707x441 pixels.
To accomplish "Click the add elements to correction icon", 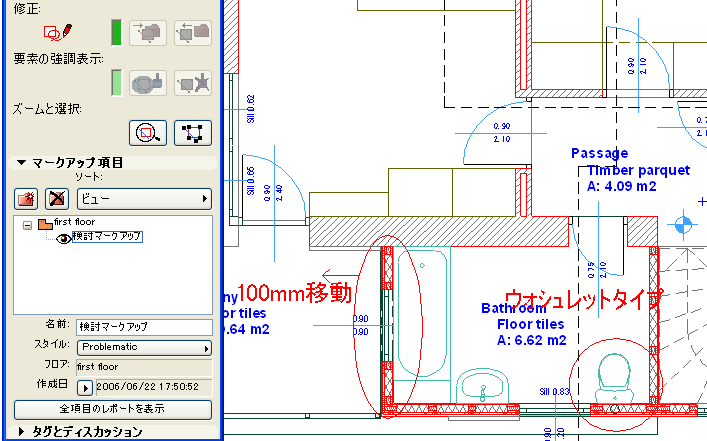I will click(148, 33).
